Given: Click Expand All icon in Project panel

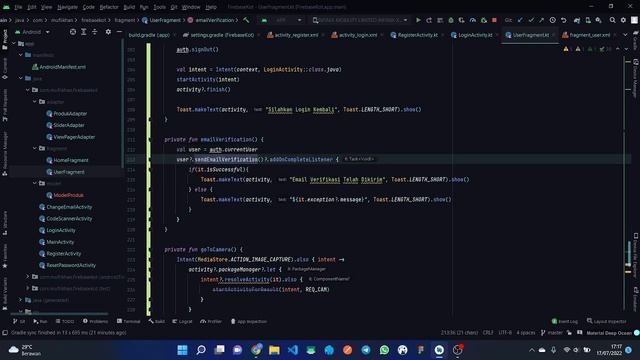Looking at the screenshot, I should (84, 32).
